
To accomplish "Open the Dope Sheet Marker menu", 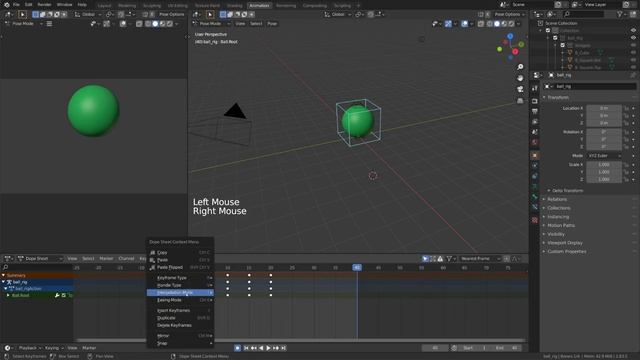I will pyautogui.click(x=106, y=259).
